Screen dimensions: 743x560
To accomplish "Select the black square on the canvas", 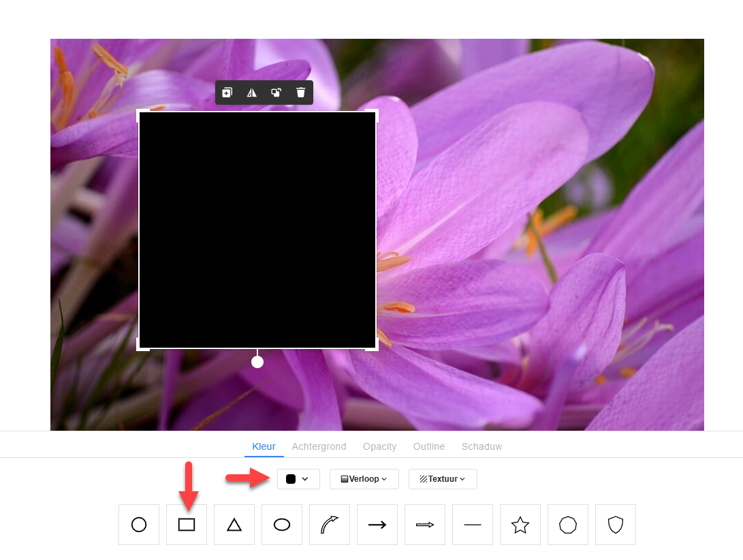I will pyautogui.click(x=257, y=230).
